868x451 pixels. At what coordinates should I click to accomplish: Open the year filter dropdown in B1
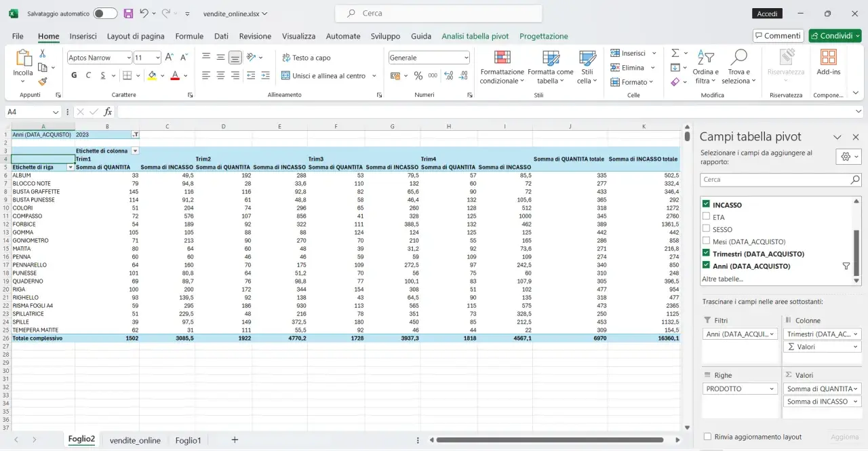coord(135,134)
